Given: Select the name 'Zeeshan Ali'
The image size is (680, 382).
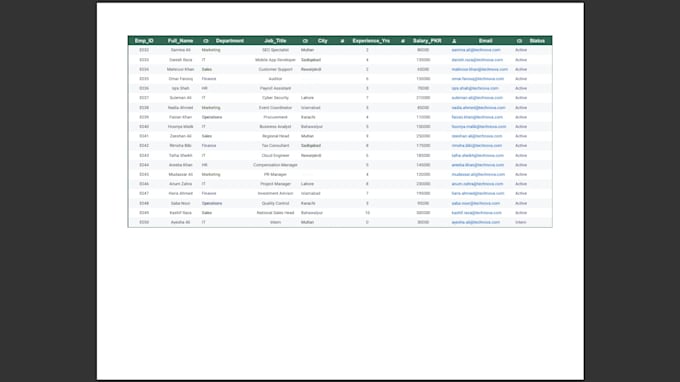Looking at the screenshot, I should 180,136.
